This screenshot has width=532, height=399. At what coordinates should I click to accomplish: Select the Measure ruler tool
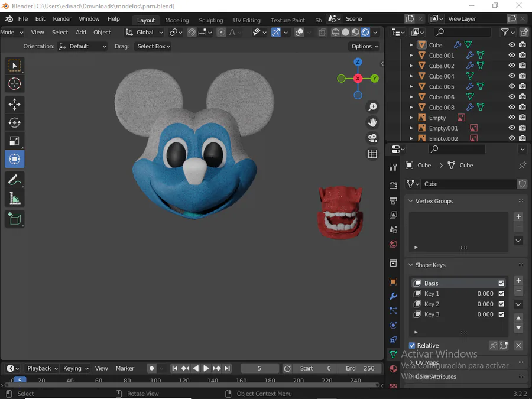pyautogui.click(x=15, y=199)
